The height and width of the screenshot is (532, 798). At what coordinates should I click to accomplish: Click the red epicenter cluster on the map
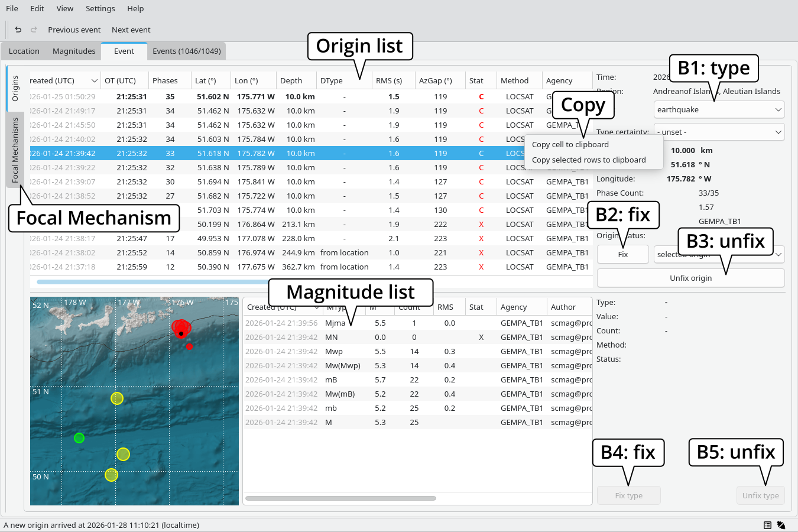coord(181,327)
